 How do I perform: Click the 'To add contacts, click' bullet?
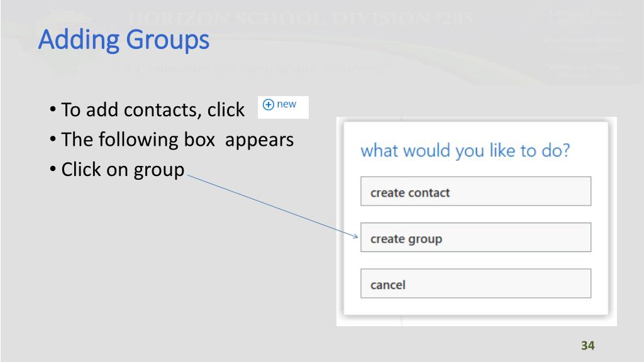tap(152, 110)
